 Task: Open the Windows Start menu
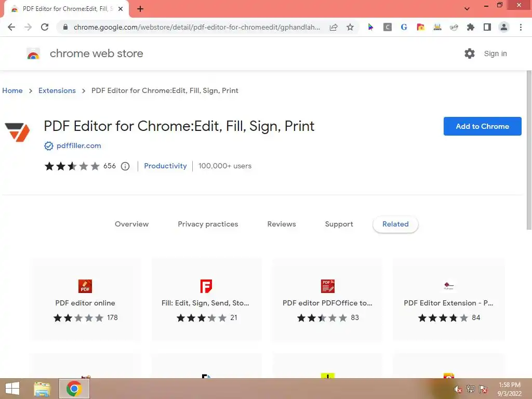tap(12, 389)
